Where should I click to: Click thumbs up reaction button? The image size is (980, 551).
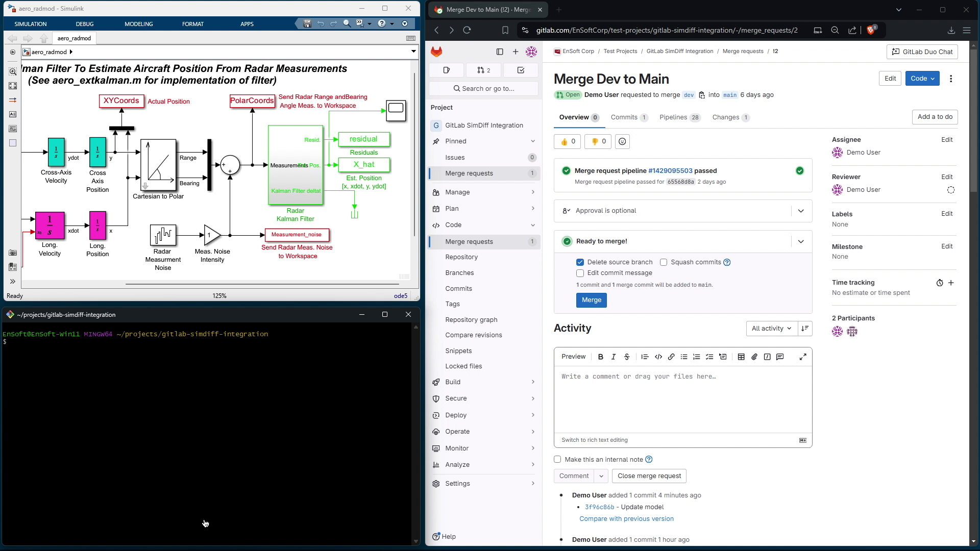(x=568, y=141)
